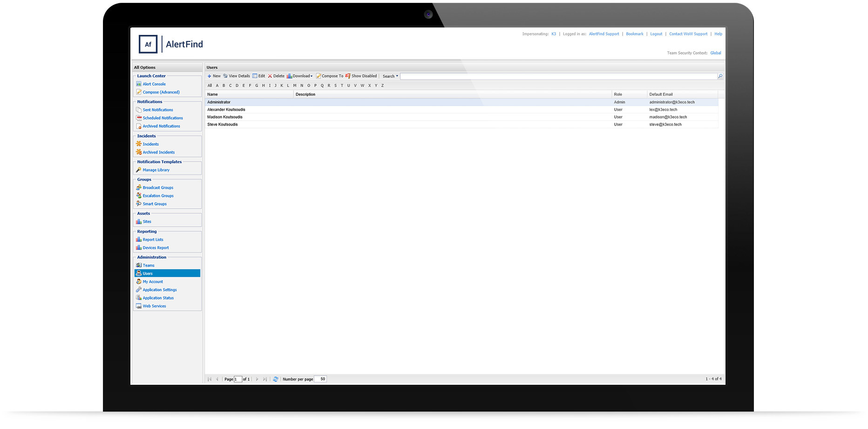The image size is (868, 429).
Task: Click Contact WoW Support link
Action: tap(688, 34)
